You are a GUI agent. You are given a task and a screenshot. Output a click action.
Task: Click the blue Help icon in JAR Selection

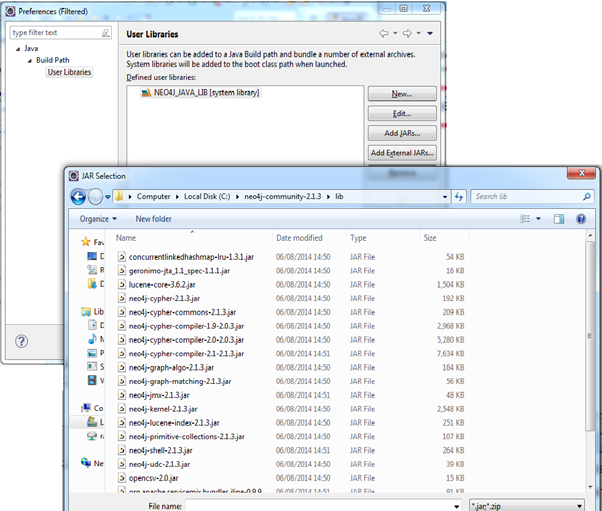[x=581, y=219]
